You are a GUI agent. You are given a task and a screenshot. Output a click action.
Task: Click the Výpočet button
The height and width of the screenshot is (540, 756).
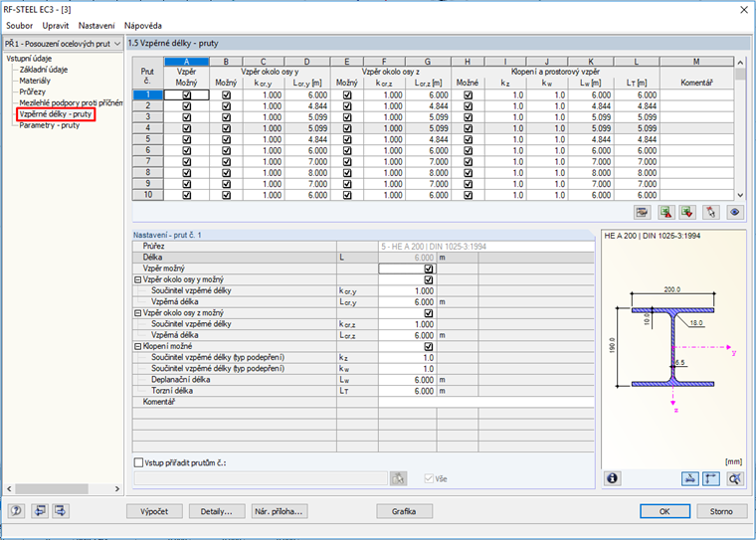pyautogui.click(x=154, y=511)
